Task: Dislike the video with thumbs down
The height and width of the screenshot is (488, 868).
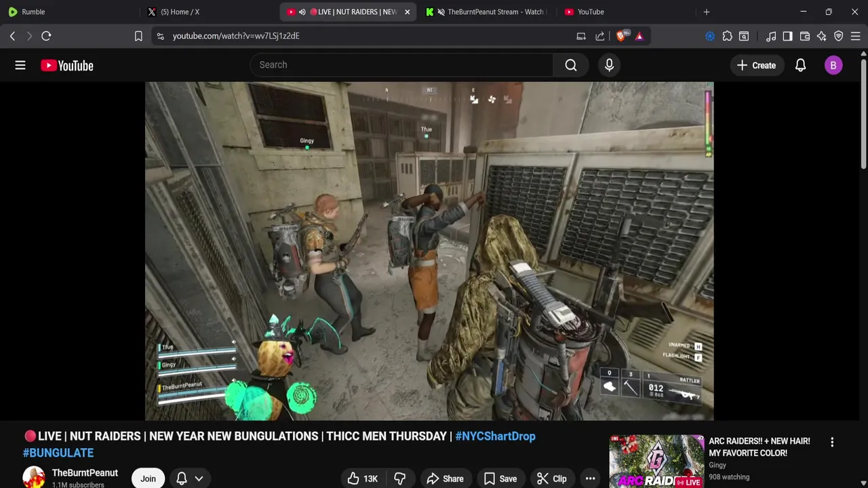Action: (399, 479)
